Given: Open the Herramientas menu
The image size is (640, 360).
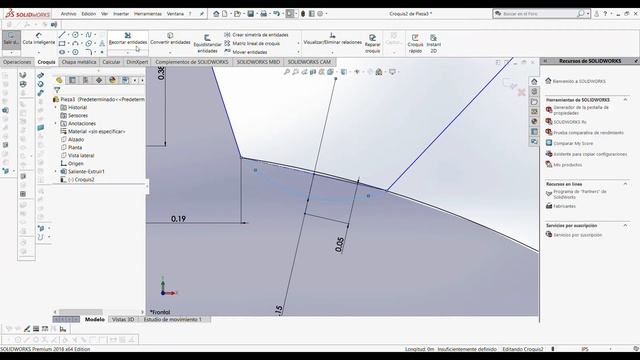Looking at the screenshot, I should (148, 13).
